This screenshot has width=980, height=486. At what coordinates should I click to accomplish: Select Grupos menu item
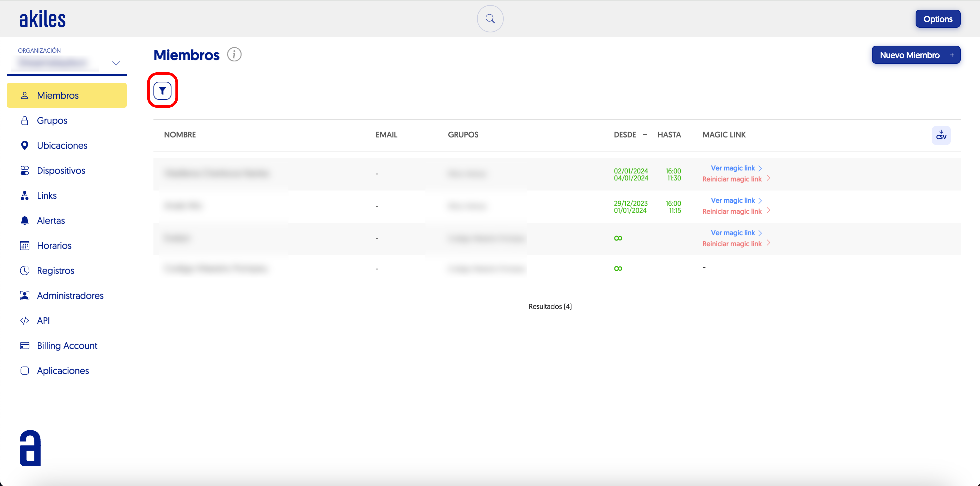point(52,121)
